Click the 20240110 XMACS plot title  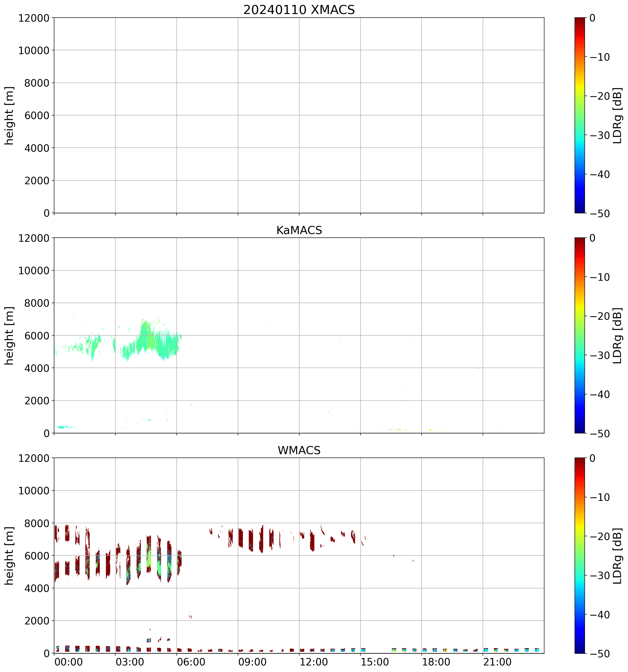[299, 10]
